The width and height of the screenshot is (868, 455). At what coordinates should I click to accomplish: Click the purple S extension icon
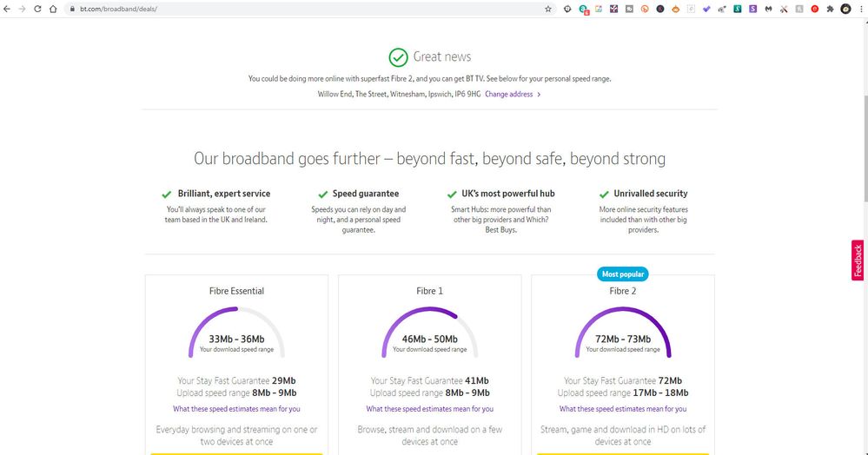[752, 9]
